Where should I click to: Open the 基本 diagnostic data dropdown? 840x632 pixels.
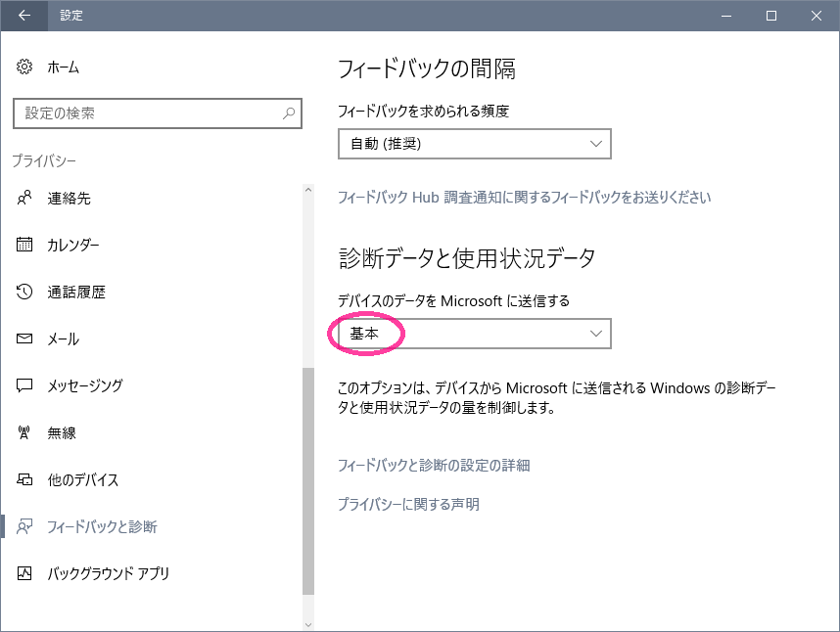tap(475, 334)
